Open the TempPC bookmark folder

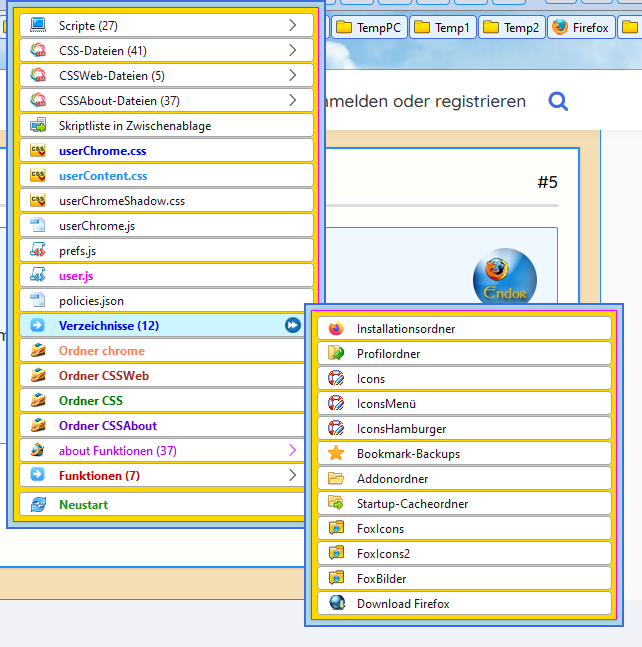click(x=369, y=28)
